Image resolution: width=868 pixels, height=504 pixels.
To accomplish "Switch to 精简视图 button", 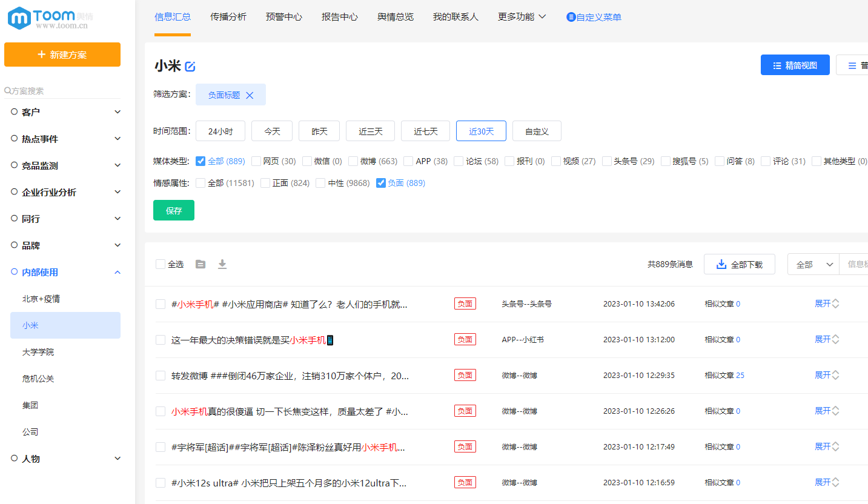I will tap(795, 65).
